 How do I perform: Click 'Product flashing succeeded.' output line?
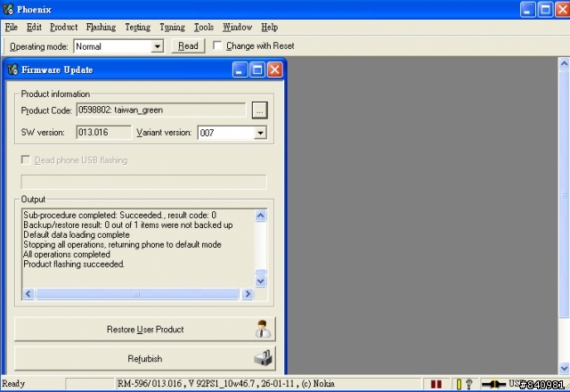(x=74, y=264)
